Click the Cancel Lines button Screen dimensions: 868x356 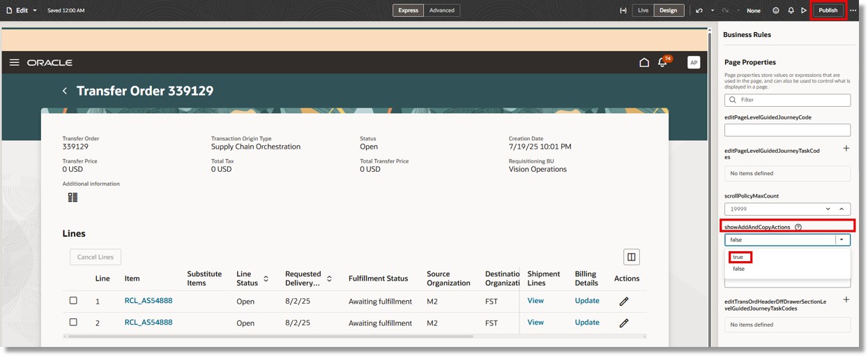[96, 257]
